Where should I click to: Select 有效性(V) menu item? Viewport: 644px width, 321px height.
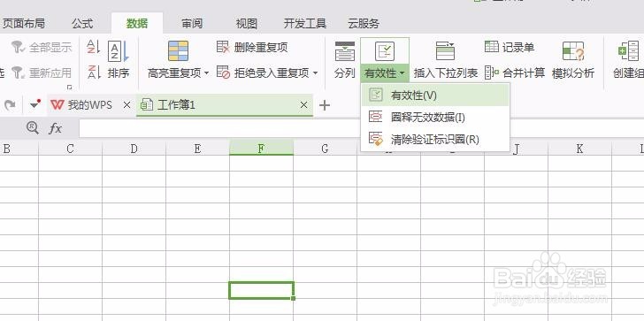tap(435, 95)
